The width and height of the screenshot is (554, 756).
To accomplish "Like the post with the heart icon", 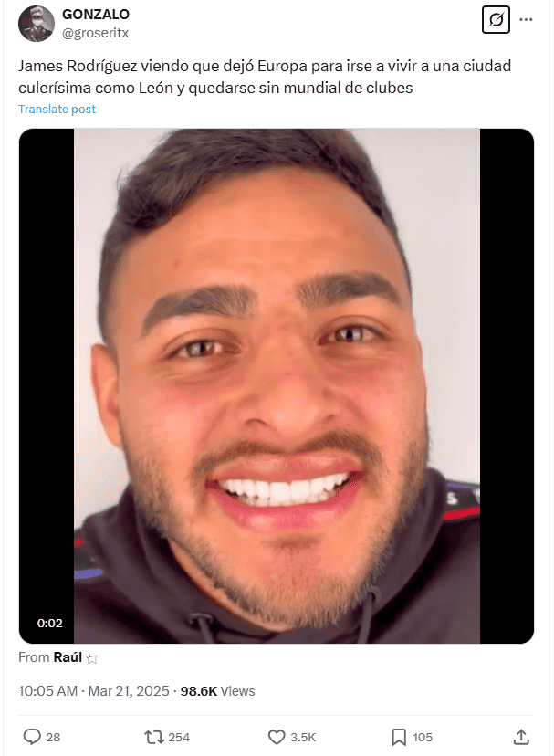I will tap(277, 737).
